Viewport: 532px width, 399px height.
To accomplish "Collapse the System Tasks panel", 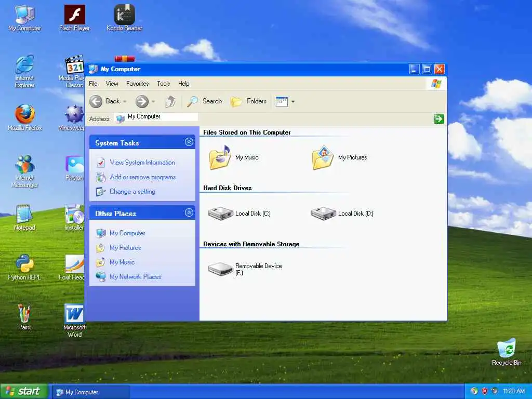I will coord(189,142).
